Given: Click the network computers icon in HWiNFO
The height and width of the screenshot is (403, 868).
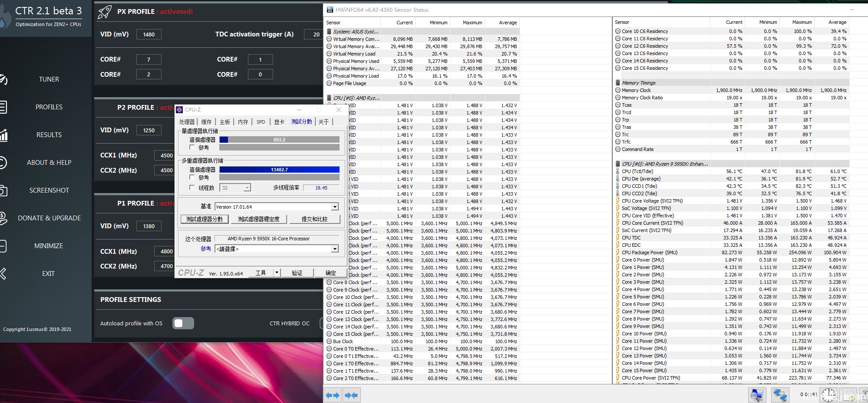Looking at the screenshot, I should 780,395.
